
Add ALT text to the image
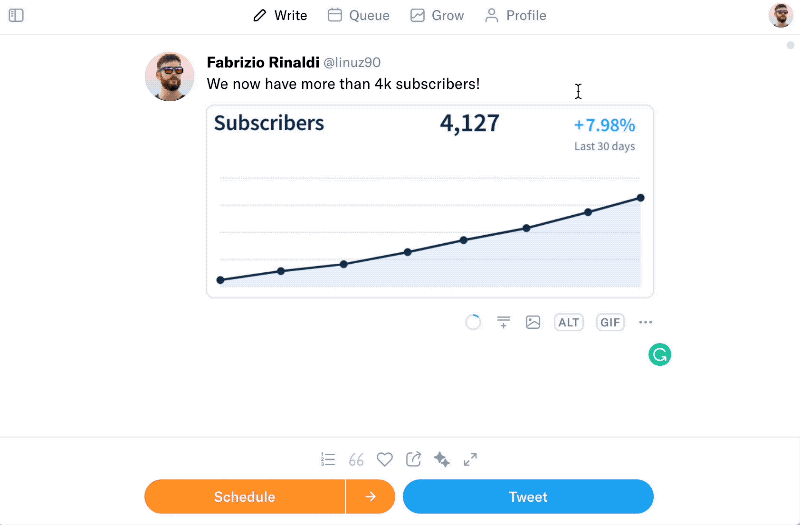pyautogui.click(x=569, y=322)
